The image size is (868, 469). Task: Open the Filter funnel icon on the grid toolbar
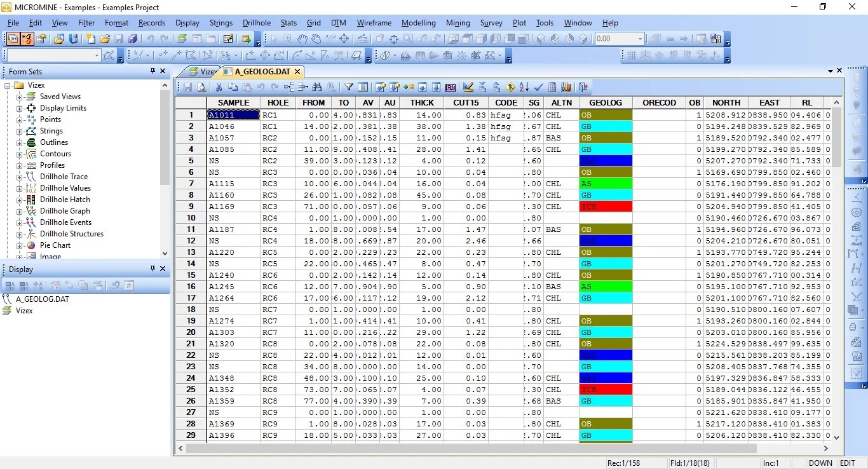coord(348,87)
